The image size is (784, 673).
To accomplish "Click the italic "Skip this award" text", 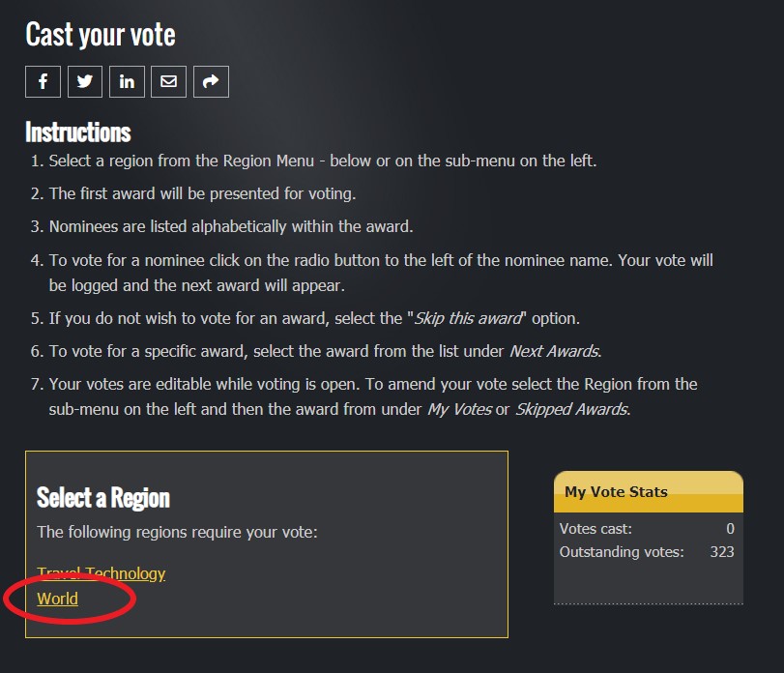I will tap(468, 319).
